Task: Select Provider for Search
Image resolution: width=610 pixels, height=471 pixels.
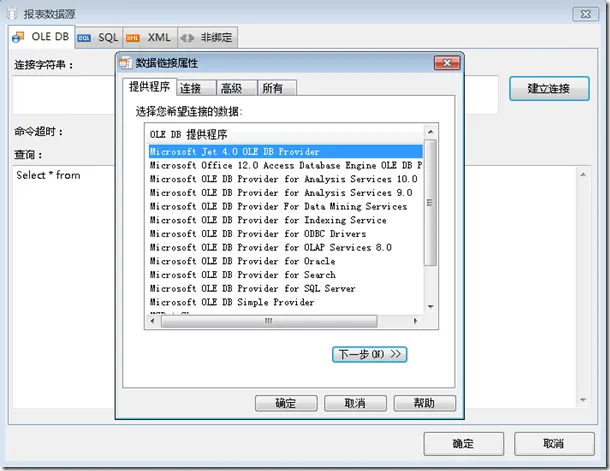Action: tap(286, 275)
